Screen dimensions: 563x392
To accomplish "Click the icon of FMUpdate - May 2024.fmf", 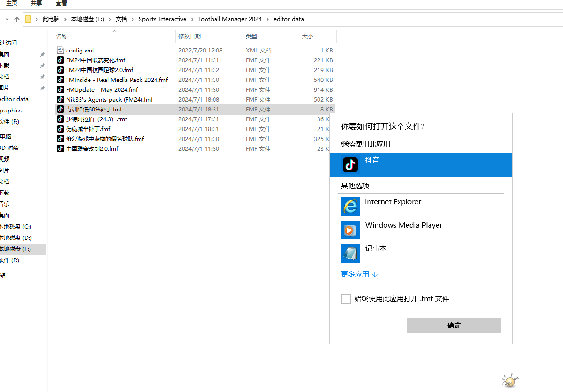I will 60,89.
